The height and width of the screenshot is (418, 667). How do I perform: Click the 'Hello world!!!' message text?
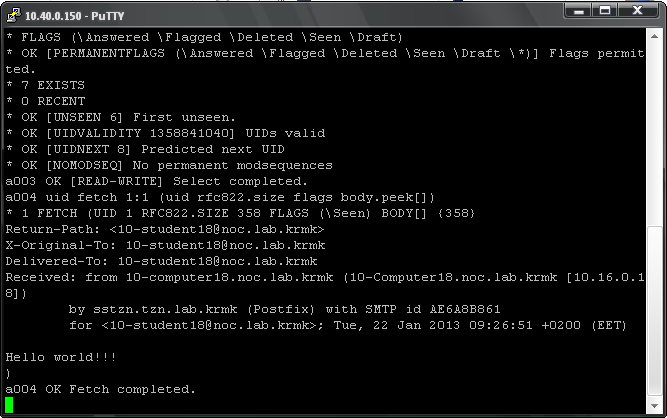click(x=61, y=357)
